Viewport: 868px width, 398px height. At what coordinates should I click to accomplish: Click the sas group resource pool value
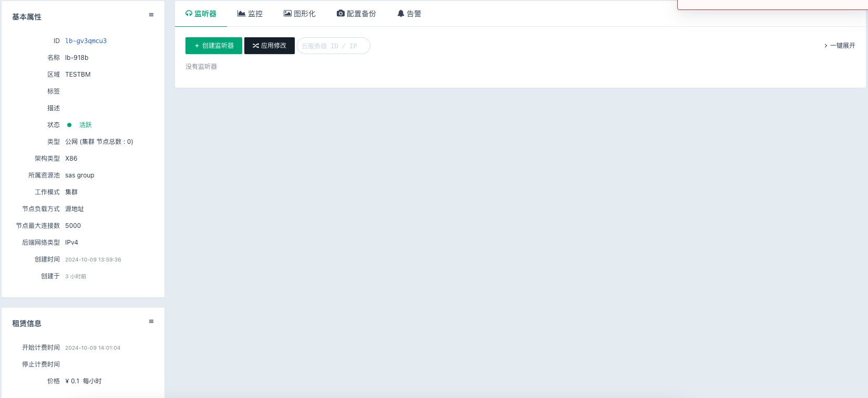point(80,175)
